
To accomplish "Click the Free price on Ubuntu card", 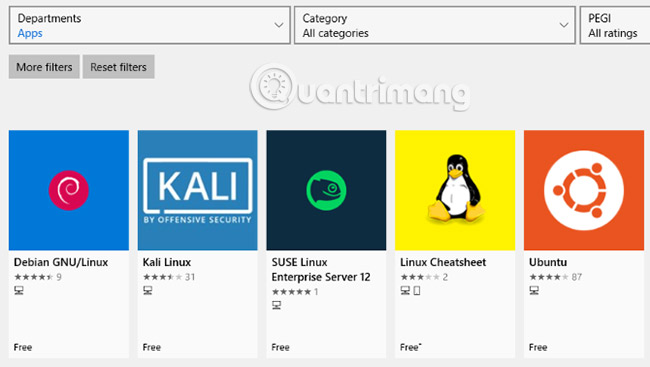I will tap(538, 348).
